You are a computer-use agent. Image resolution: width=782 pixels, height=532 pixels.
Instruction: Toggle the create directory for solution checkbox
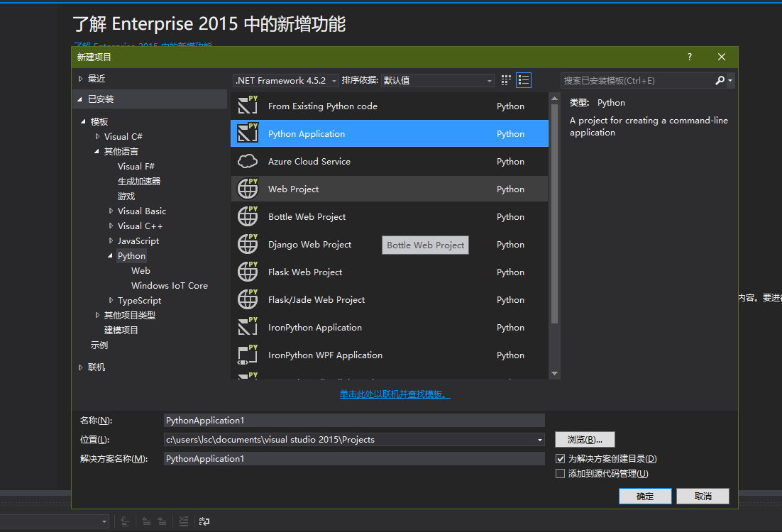pos(560,459)
